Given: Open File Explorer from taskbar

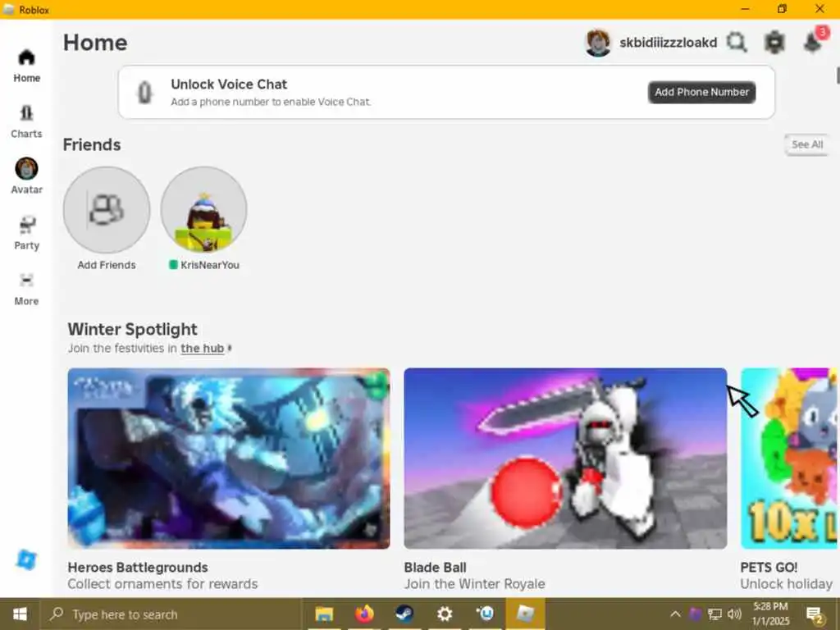Looking at the screenshot, I should 323,614.
